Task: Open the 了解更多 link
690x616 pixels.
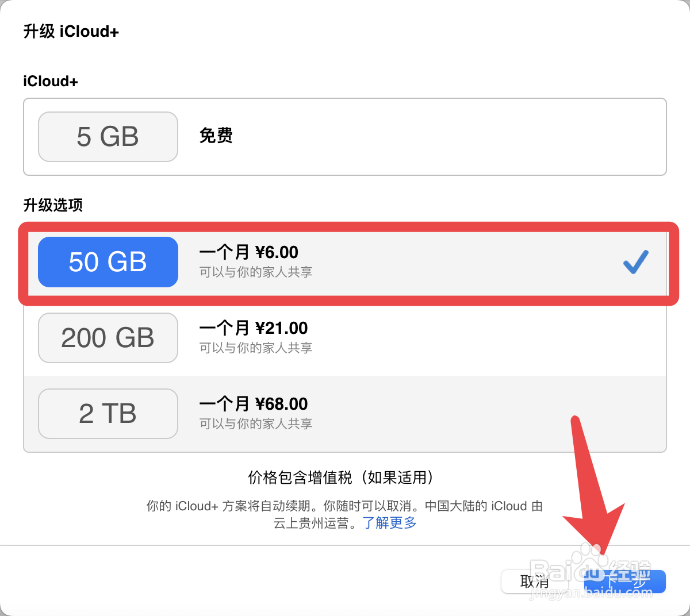Action: [389, 523]
